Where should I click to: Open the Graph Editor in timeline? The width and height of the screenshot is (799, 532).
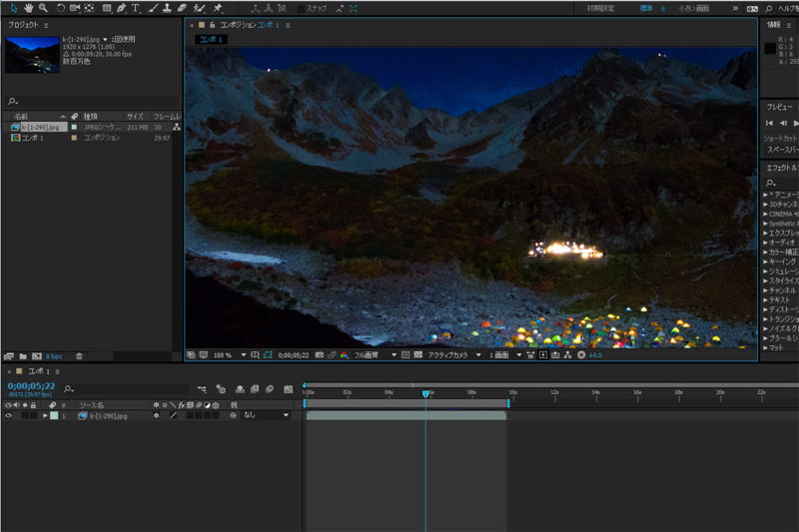[x=289, y=389]
